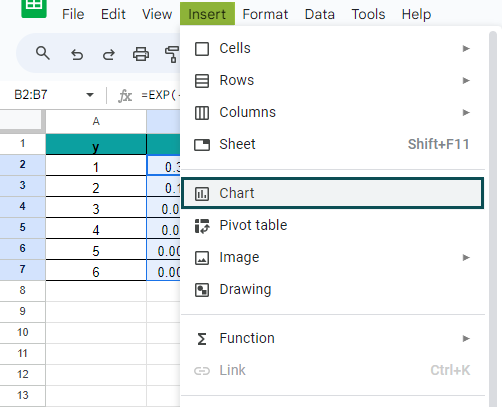
Task: Select the row 13 header
Action: tap(22, 396)
